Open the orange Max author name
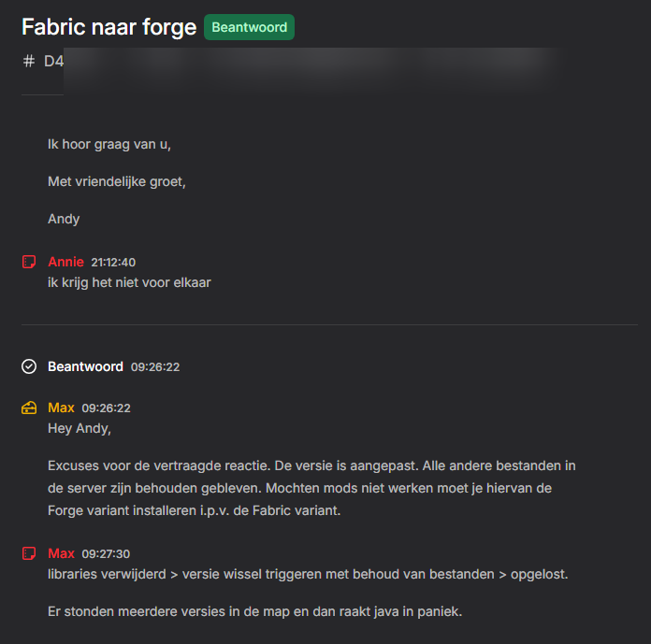This screenshot has width=651, height=644. click(x=61, y=408)
